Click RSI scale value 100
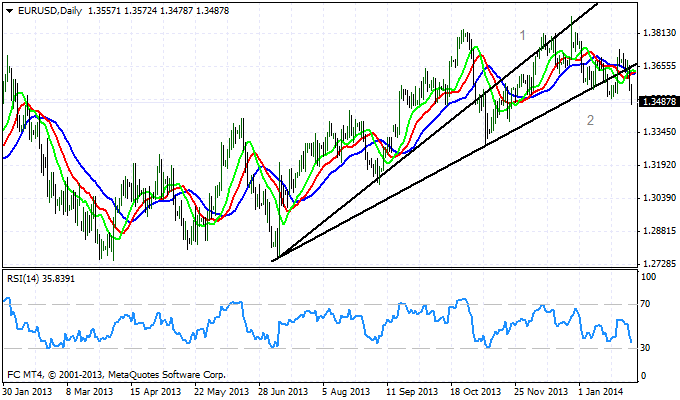Viewport: 680px width, 400px height. pos(648,277)
